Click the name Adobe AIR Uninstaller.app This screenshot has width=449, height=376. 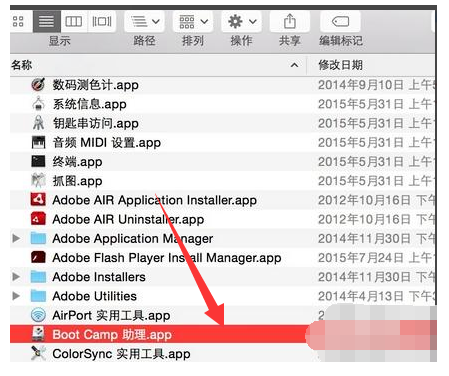[128, 219]
